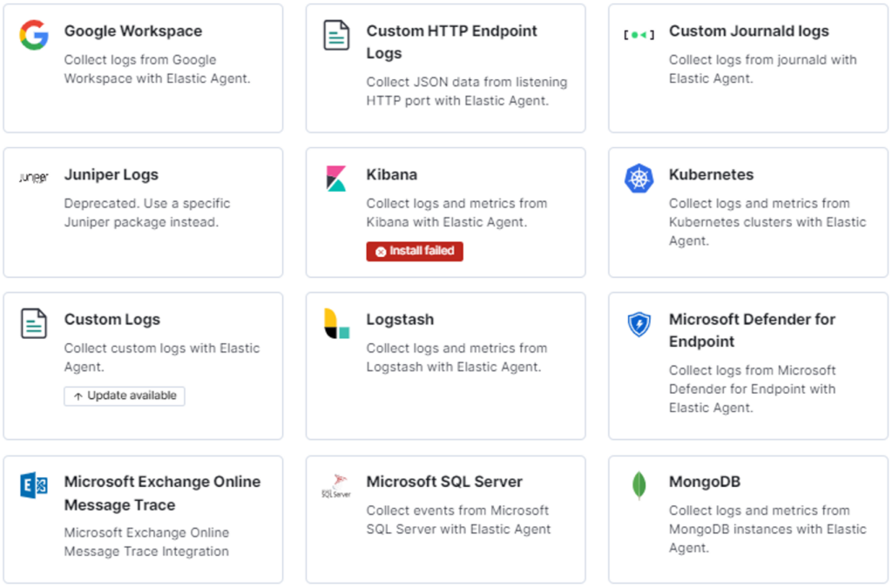This screenshot has height=588, width=892.
Task: Click the Custom Logs document icon
Action: click(34, 323)
